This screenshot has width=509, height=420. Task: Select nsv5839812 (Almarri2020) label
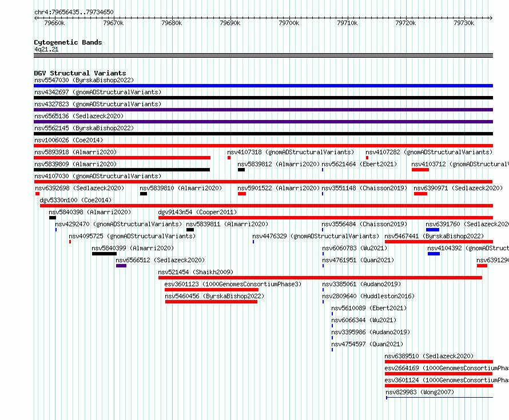click(x=279, y=164)
